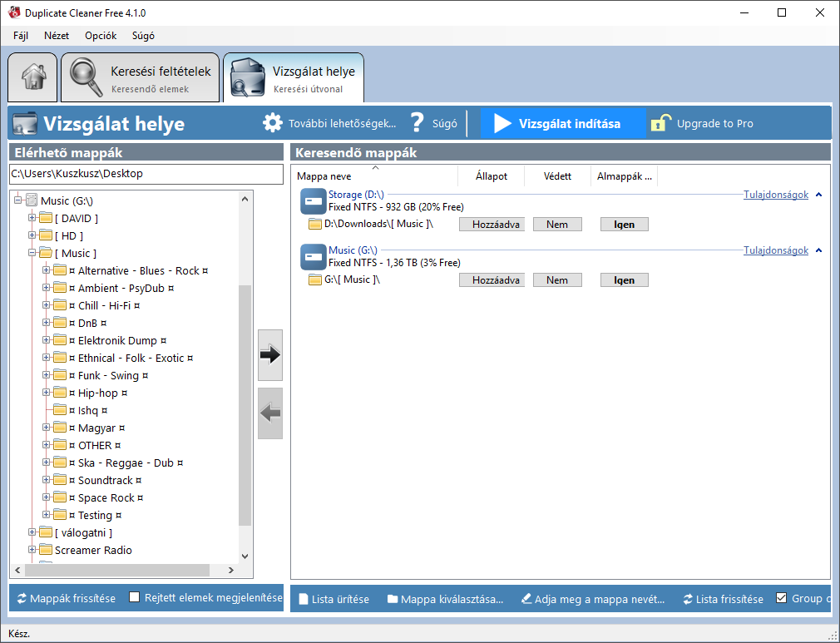The height and width of the screenshot is (643, 840).
Task: Toggle Védett 'Nem' for D:\Downloads\[ Music ]\
Action: pos(557,225)
